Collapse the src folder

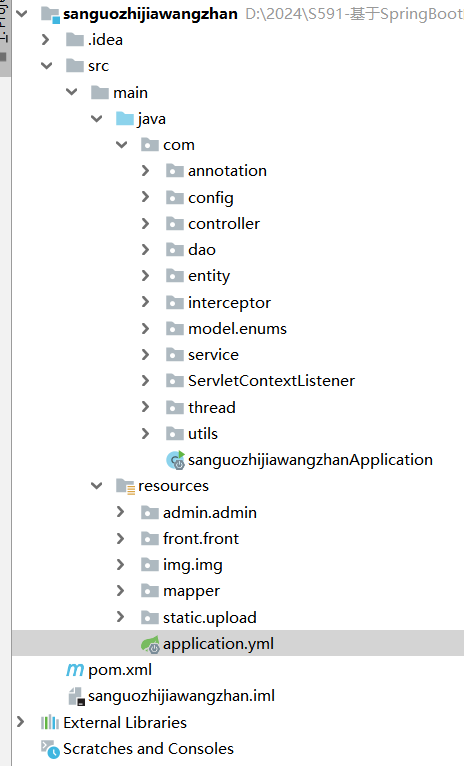46,65
